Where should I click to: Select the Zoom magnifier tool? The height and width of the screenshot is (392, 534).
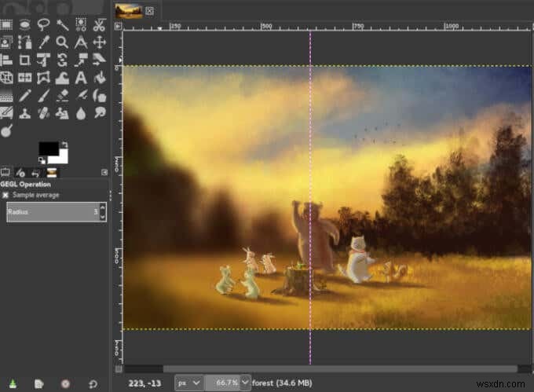click(62, 42)
